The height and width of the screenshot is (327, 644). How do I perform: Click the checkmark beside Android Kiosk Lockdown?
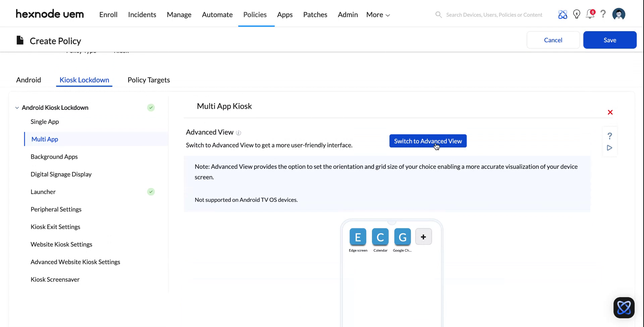tap(151, 107)
